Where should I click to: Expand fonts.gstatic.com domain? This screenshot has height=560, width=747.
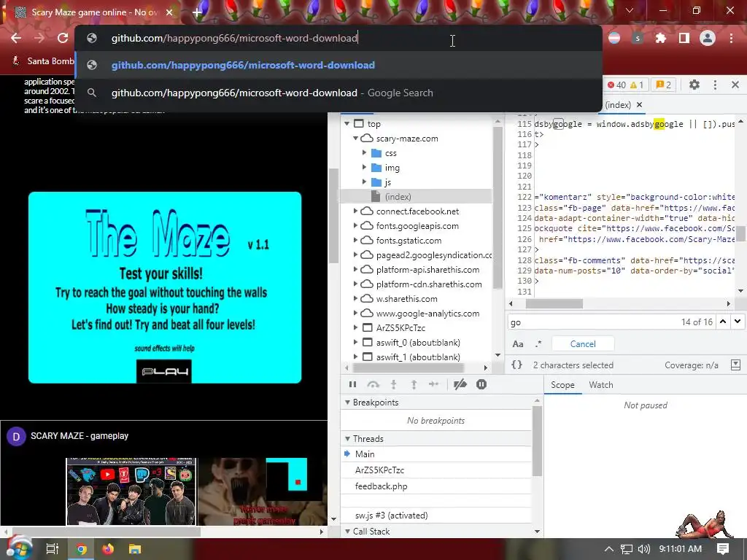coord(355,241)
